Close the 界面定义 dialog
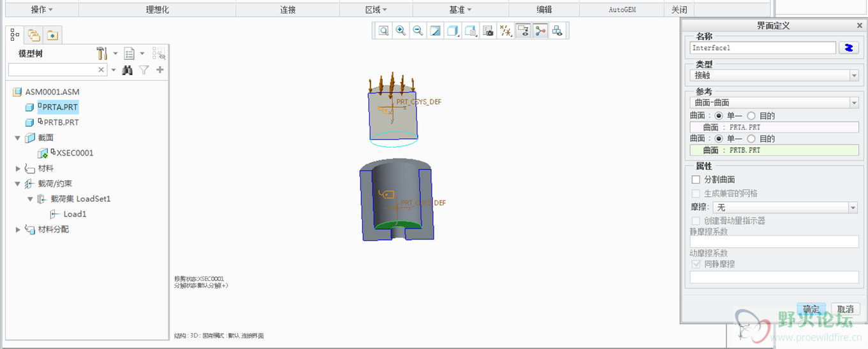 [859, 25]
